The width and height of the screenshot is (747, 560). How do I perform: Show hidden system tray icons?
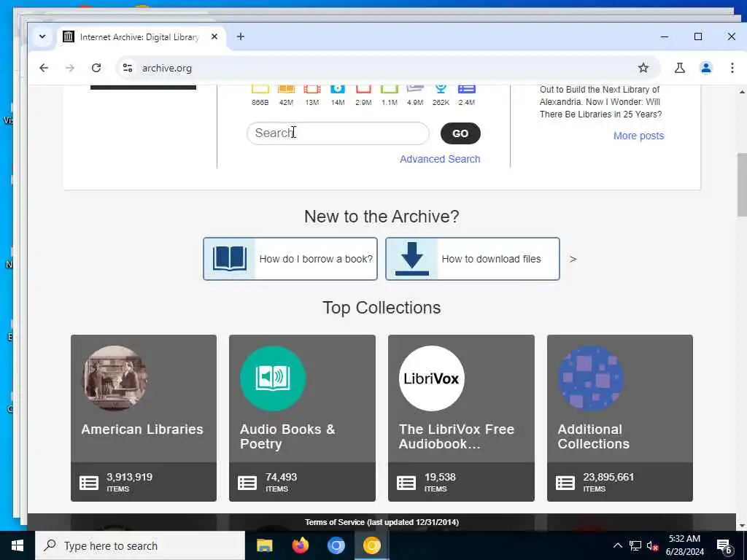tap(617, 545)
